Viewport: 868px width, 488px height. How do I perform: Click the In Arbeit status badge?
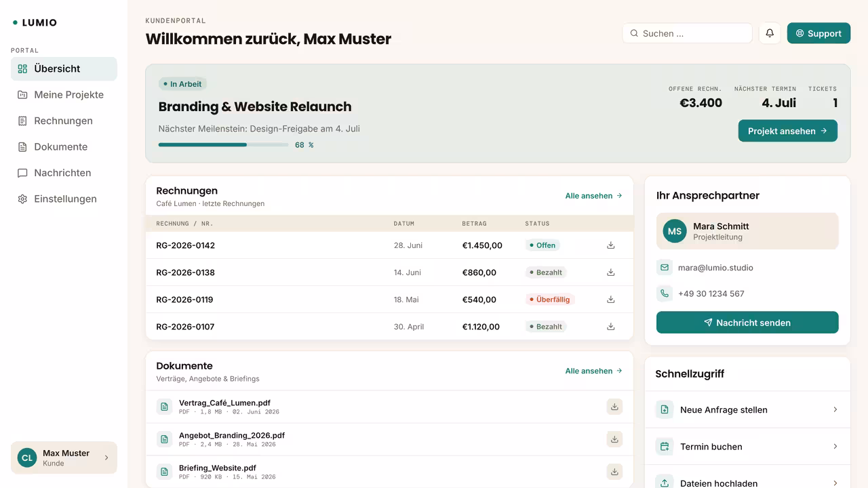tap(182, 84)
